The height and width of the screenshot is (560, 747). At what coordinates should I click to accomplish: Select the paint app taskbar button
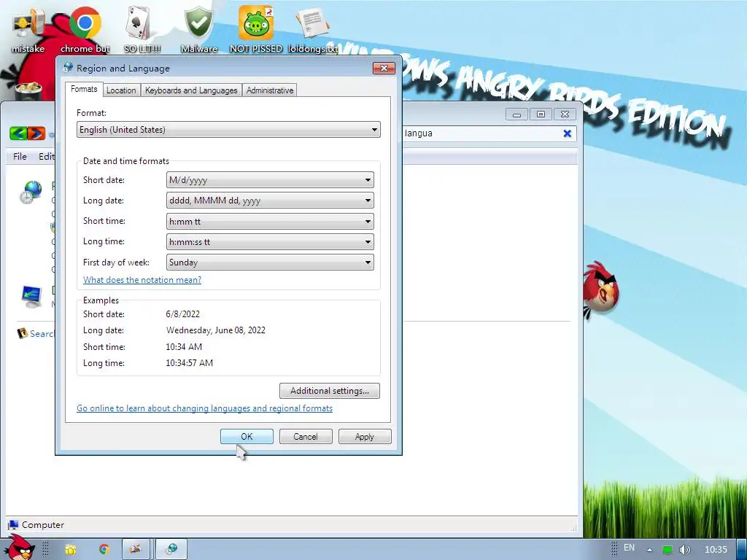[x=136, y=549]
